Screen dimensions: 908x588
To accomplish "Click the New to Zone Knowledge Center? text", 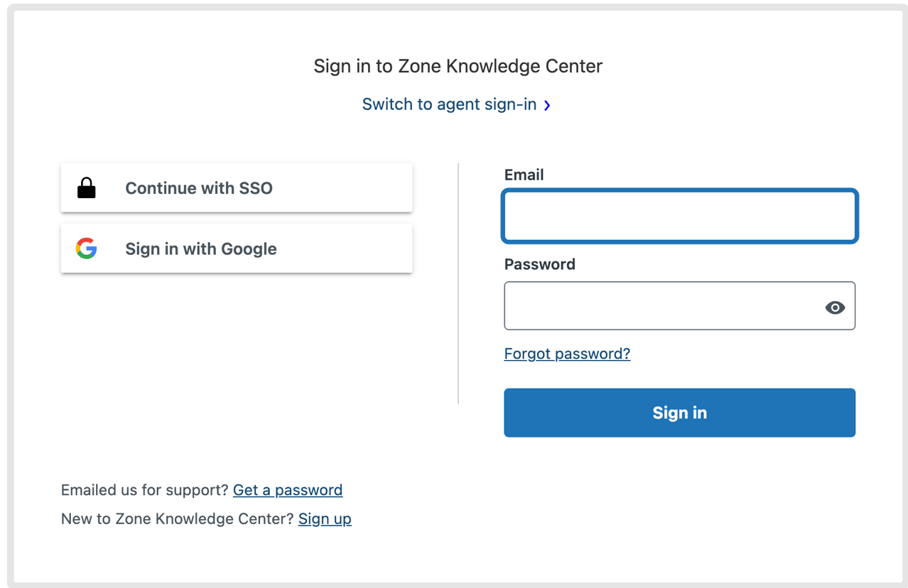I will pos(178,519).
